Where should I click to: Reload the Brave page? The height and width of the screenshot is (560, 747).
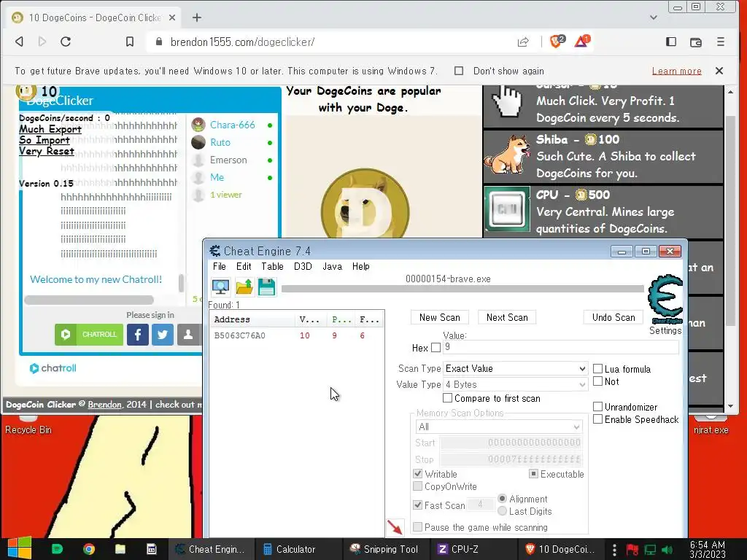66,42
